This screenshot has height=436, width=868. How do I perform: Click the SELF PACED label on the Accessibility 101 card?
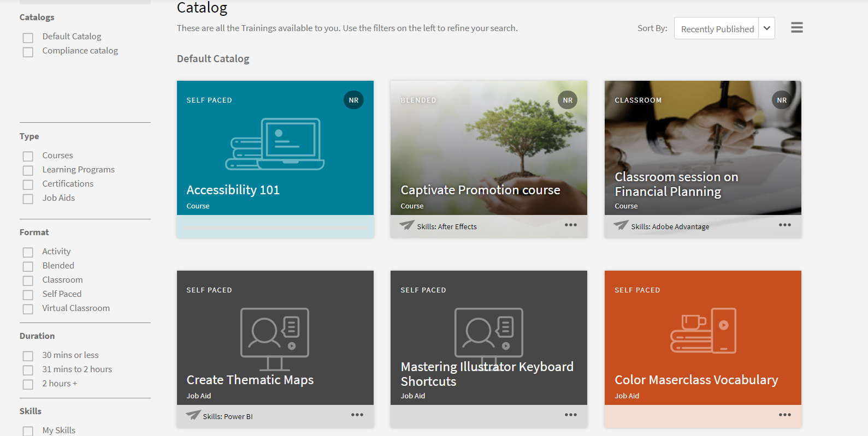(x=209, y=100)
